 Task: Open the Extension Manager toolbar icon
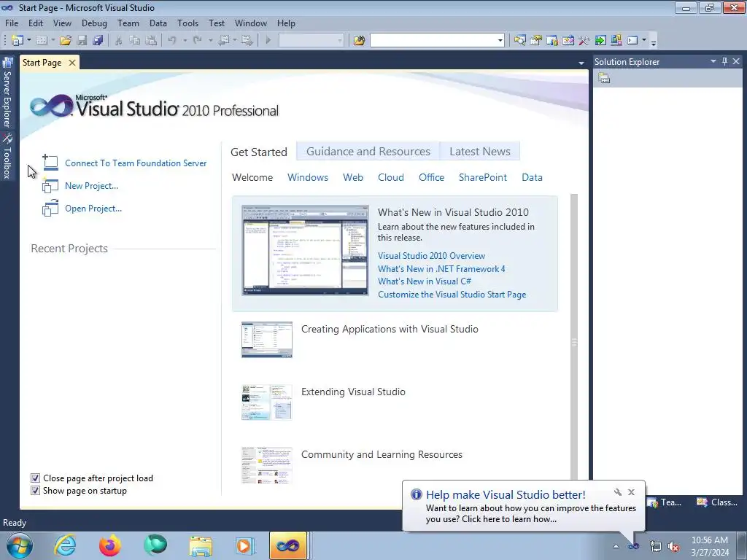coord(616,41)
